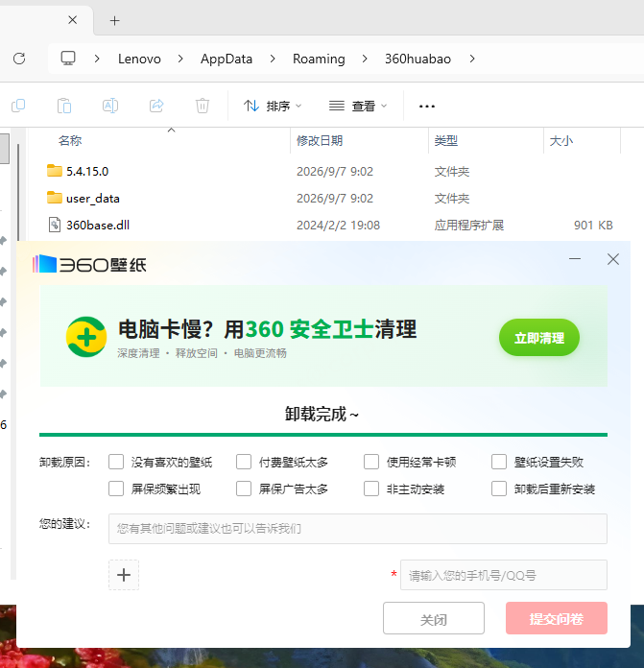Close the 360壁纸 dialog with X
644x668 pixels.
[x=613, y=259]
